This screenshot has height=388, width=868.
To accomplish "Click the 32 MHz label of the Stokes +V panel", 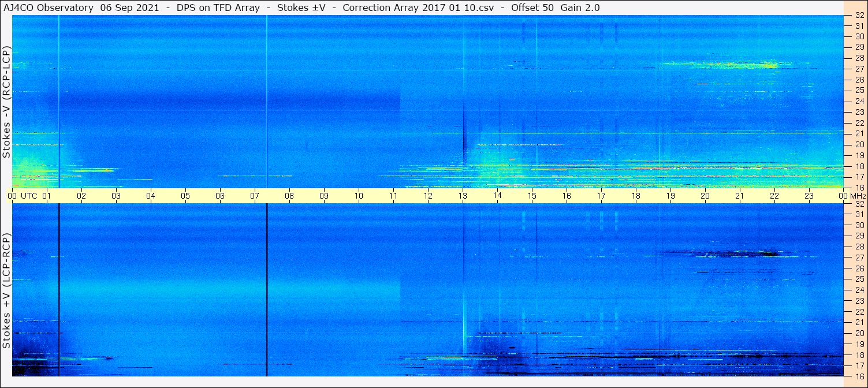I will (859, 204).
